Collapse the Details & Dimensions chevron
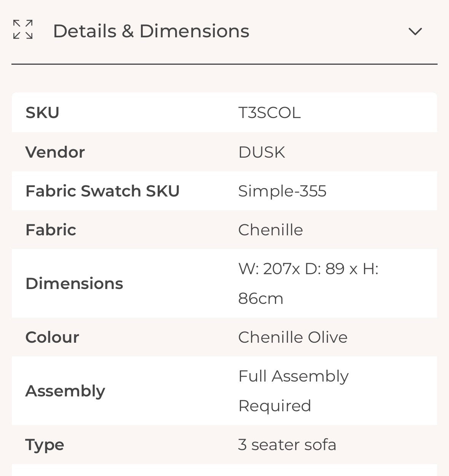 tap(415, 31)
